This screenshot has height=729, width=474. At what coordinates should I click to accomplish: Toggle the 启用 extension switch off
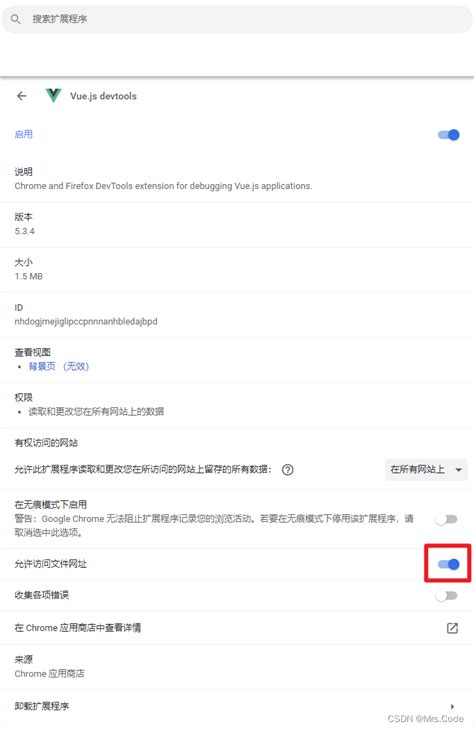448,135
